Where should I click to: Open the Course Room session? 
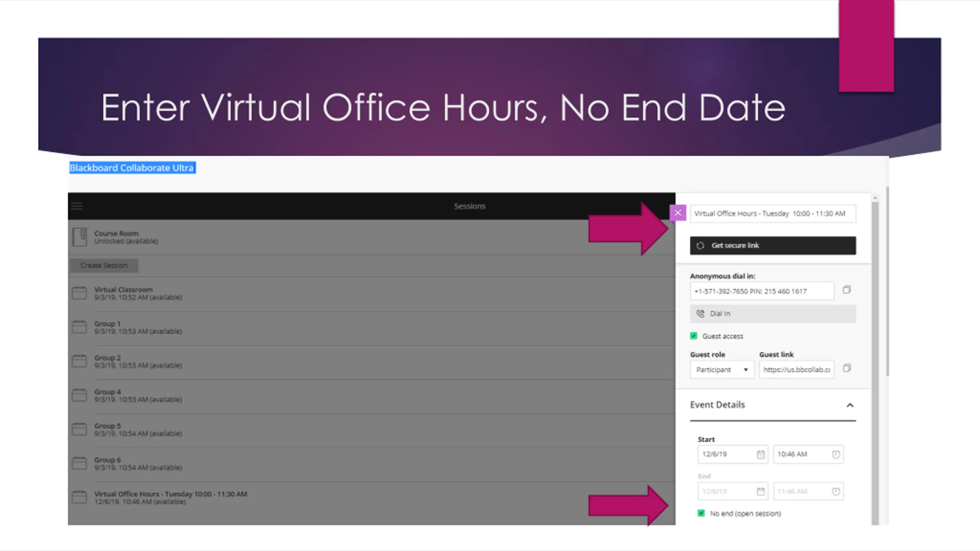point(371,237)
